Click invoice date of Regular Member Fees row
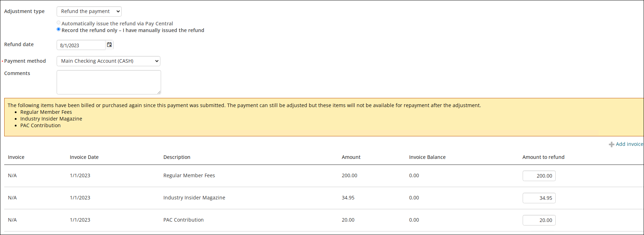 pyautogui.click(x=80, y=175)
